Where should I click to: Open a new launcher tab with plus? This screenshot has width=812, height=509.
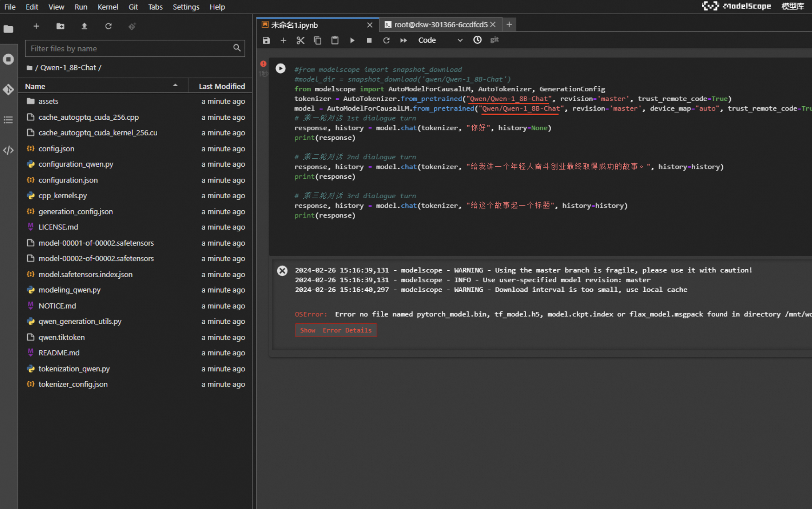coord(509,25)
